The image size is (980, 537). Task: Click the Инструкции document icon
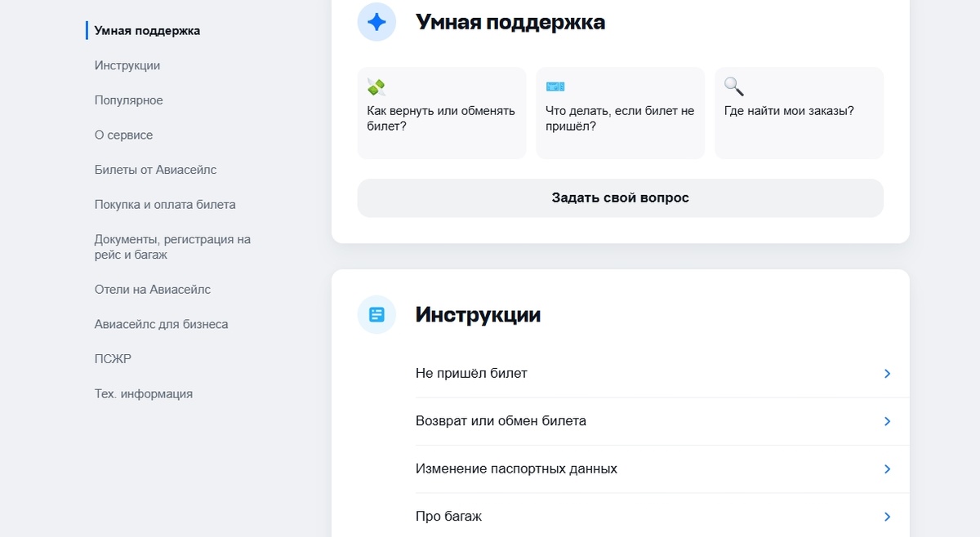tap(376, 315)
